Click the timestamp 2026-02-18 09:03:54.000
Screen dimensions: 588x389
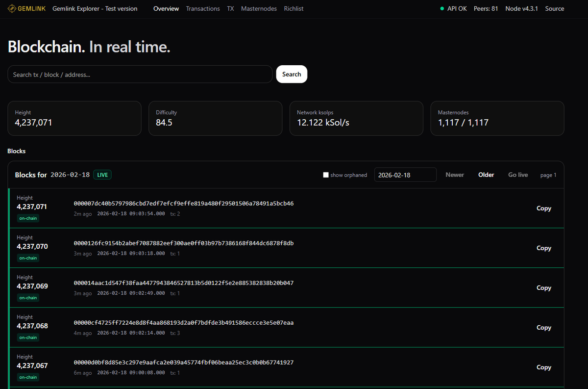(x=131, y=214)
